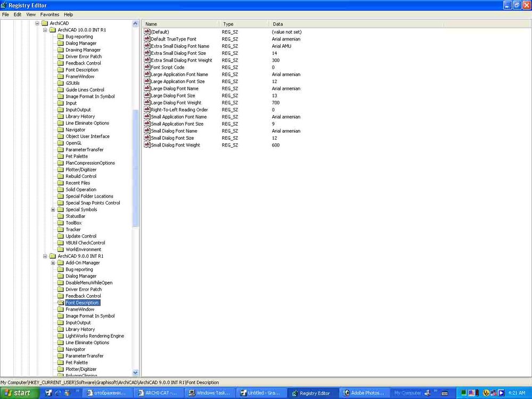The image size is (532, 399).
Task: Switch to the ARCHI-CAT taskbar button
Action: click(159, 393)
